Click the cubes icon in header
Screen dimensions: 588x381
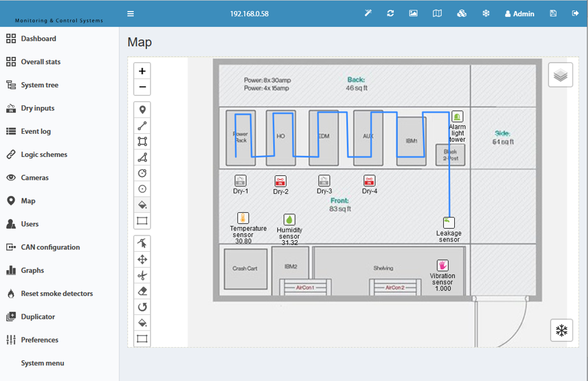462,14
